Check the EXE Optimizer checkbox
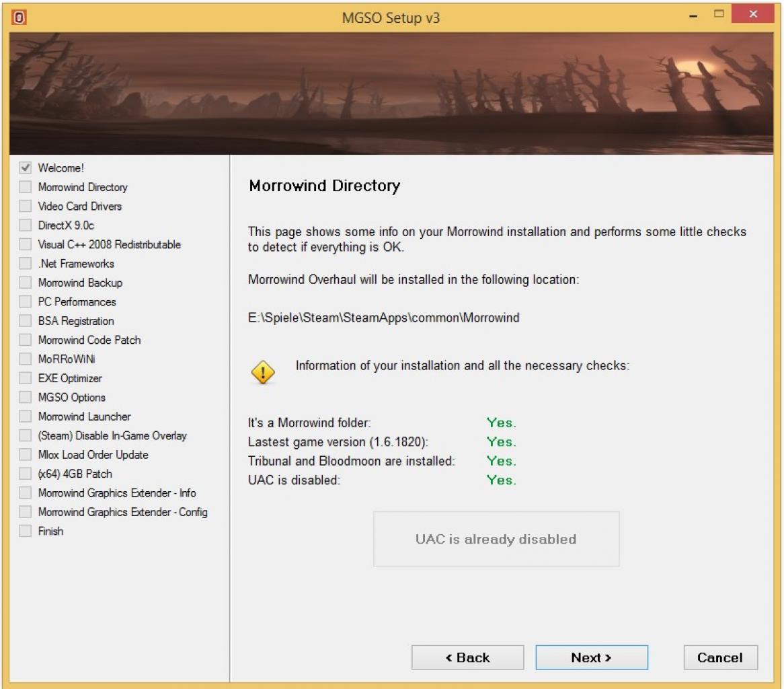The image size is (784, 689). 25,377
